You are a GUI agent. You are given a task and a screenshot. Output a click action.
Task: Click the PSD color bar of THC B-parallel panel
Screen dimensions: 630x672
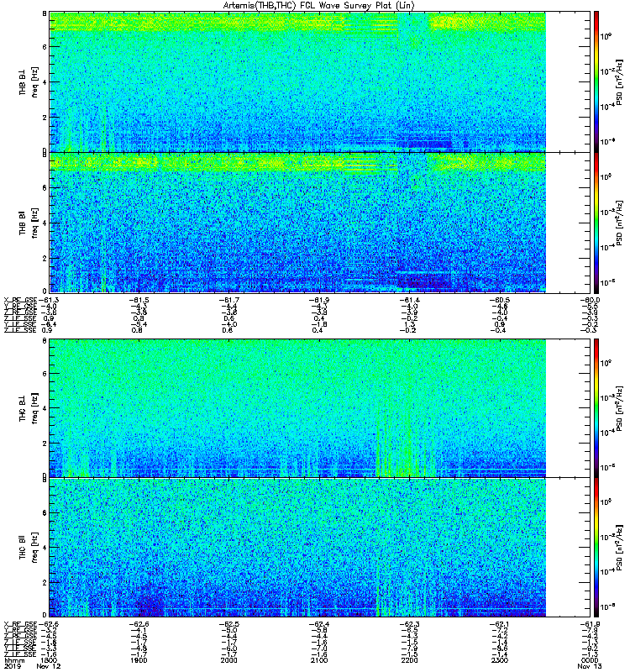[596, 548]
